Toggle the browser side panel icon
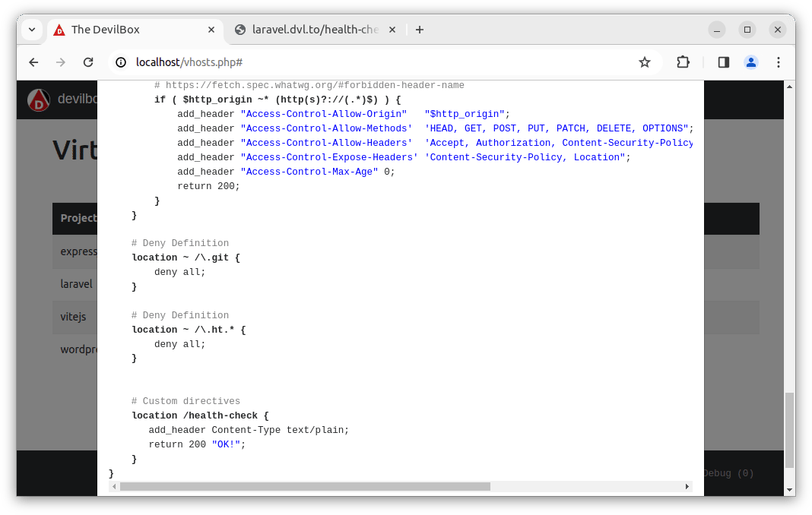This screenshot has width=812, height=515. tap(724, 62)
